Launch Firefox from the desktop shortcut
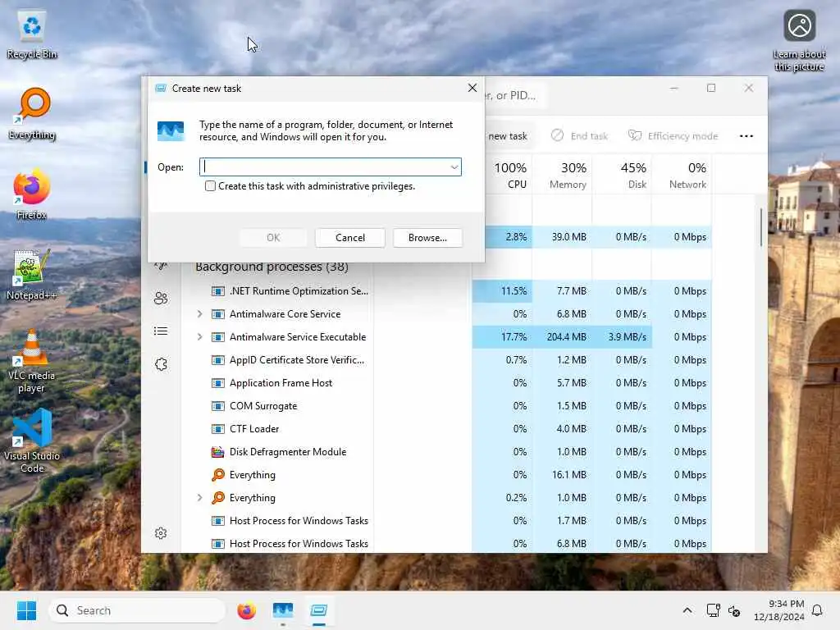 pyautogui.click(x=32, y=194)
